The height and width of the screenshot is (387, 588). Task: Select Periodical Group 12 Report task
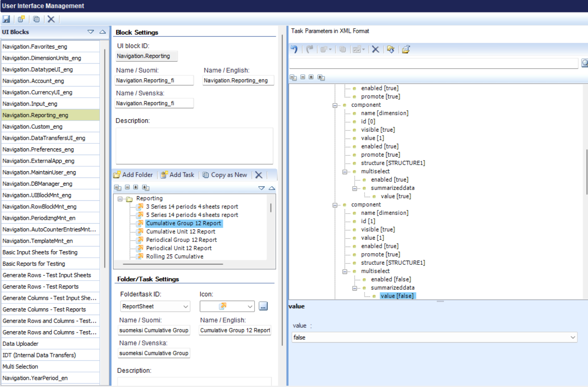tap(181, 240)
